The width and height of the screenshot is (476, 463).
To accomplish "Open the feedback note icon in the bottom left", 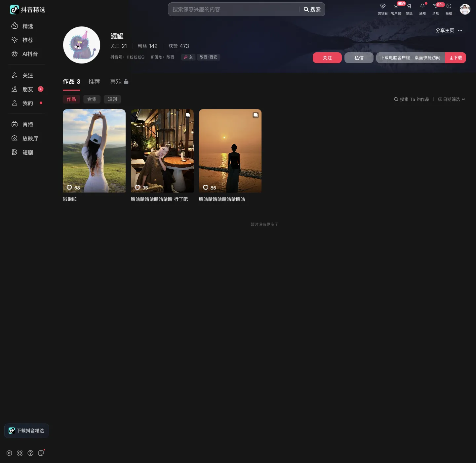I will tap(41, 453).
